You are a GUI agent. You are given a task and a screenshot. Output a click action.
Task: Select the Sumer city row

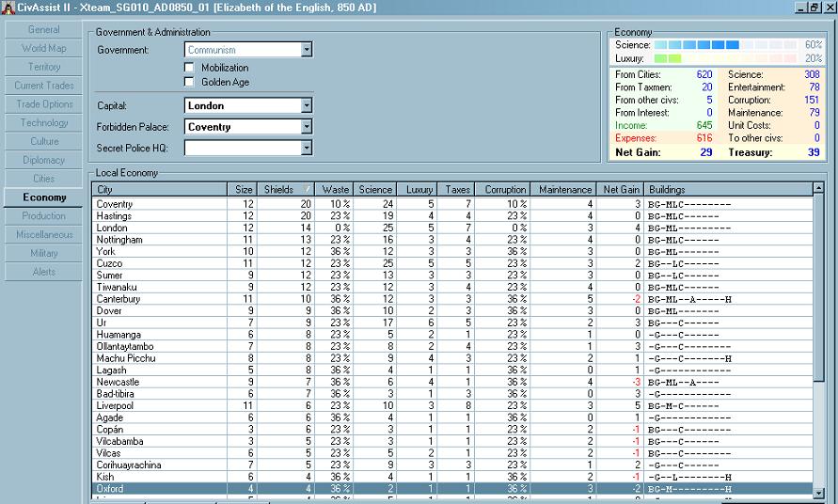coord(452,276)
